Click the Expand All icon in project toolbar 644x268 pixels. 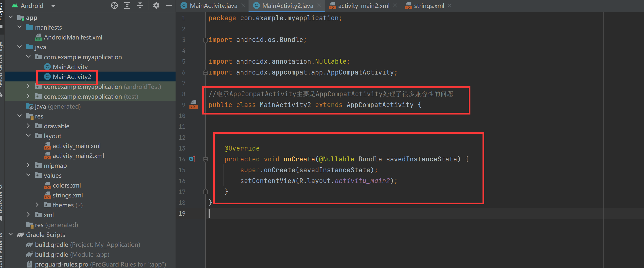pos(127,5)
